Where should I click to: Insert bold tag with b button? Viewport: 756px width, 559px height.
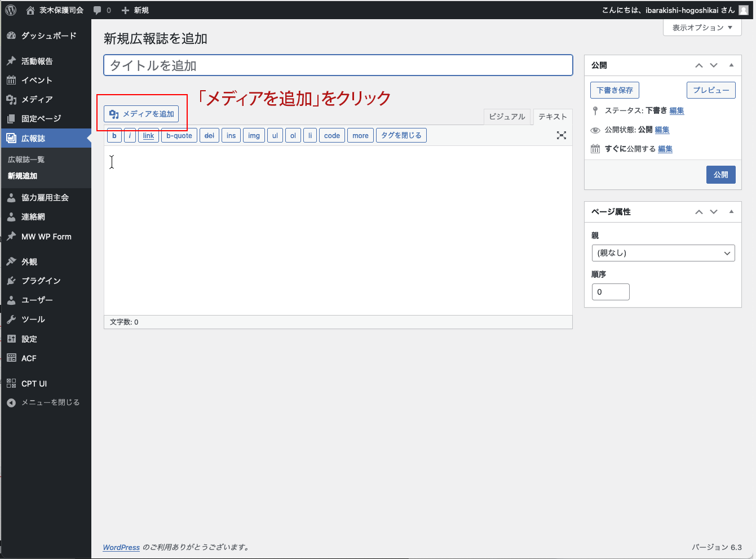(x=114, y=135)
